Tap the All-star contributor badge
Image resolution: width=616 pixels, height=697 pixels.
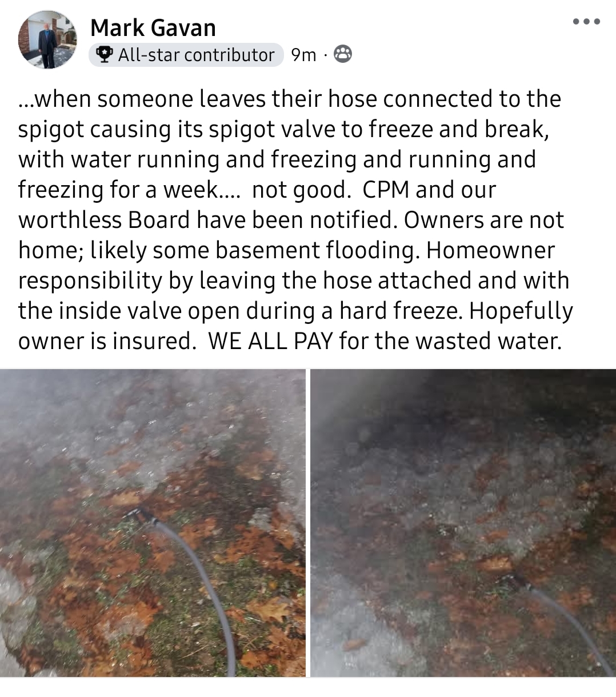pyautogui.click(x=186, y=55)
